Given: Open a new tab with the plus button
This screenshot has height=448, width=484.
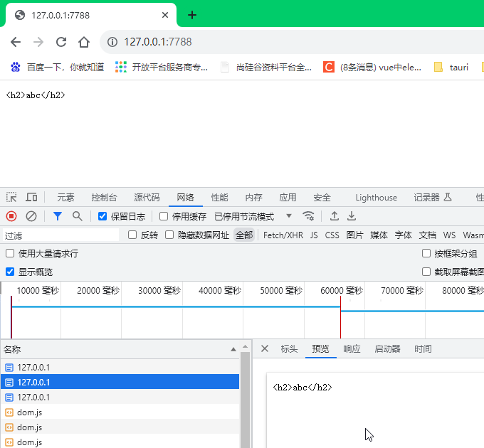Looking at the screenshot, I should click(192, 15).
